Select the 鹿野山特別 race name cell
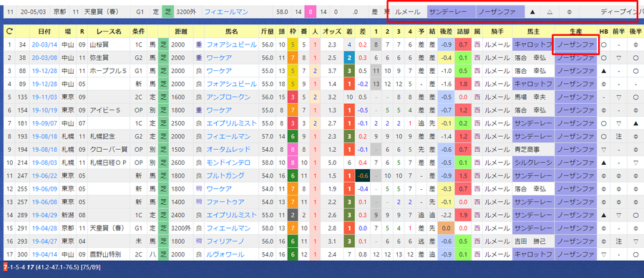The width and height of the screenshot is (644, 278). (109, 254)
